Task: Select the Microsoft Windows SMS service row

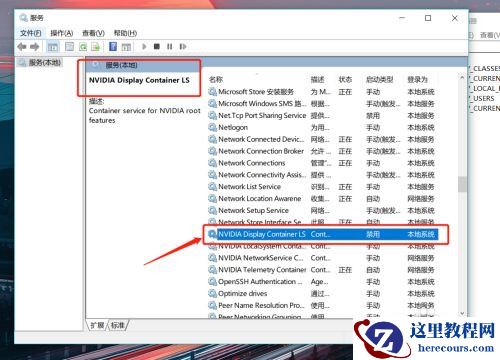Action: tap(322, 104)
